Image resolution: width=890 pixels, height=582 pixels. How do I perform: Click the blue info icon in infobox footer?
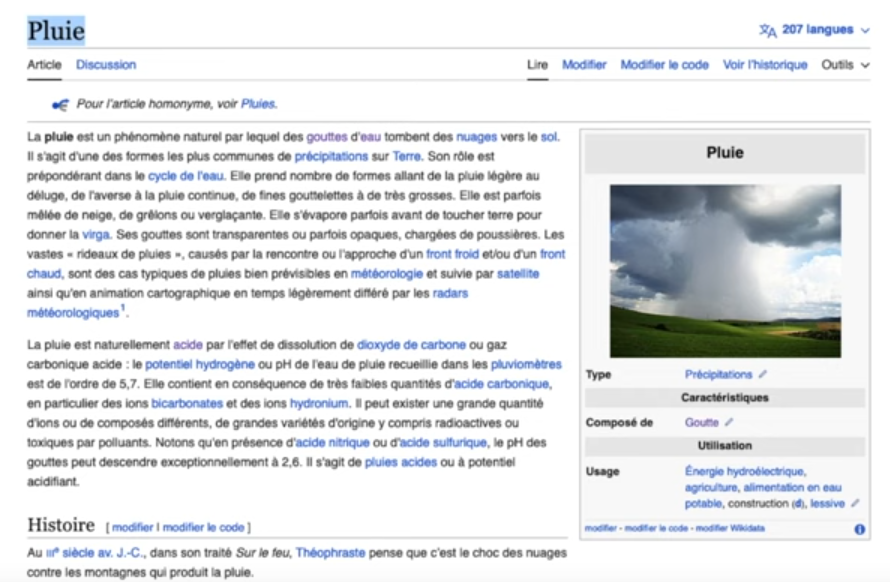coord(859,529)
